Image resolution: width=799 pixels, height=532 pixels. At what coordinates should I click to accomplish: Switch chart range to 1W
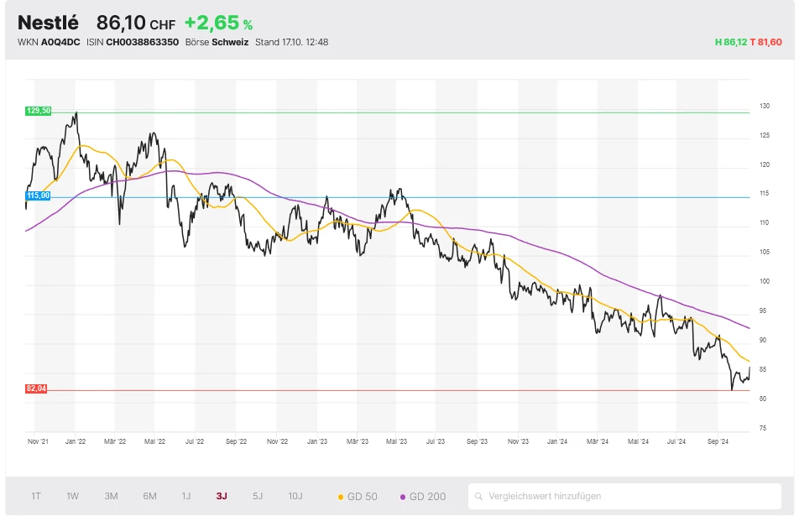(x=73, y=496)
